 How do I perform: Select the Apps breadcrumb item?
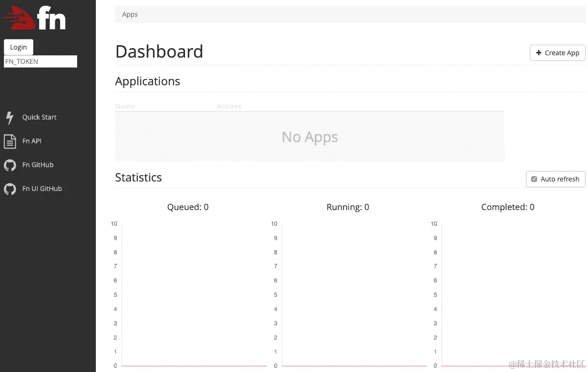[x=130, y=14]
